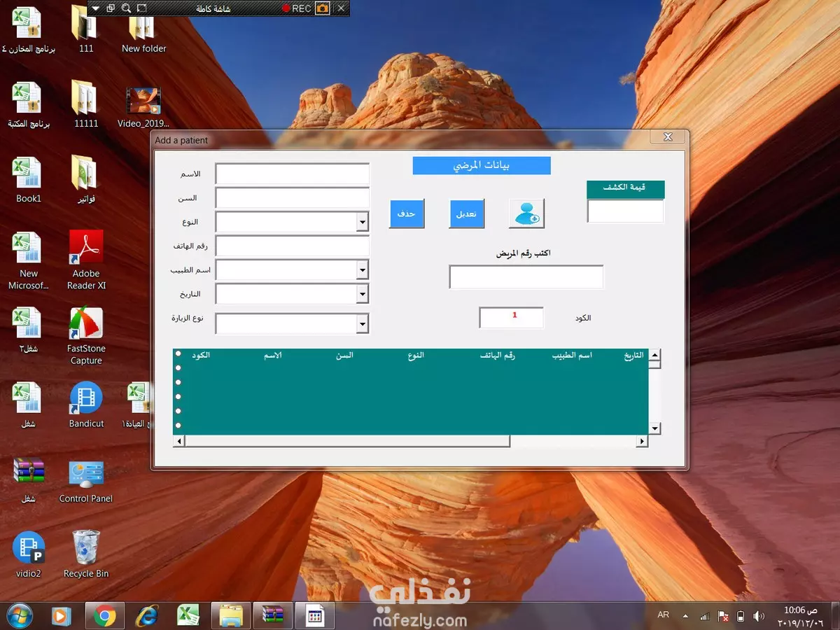The width and height of the screenshot is (840, 630).
Task: Select the vidio2 desktop icon
Action: tap(29, 555)
